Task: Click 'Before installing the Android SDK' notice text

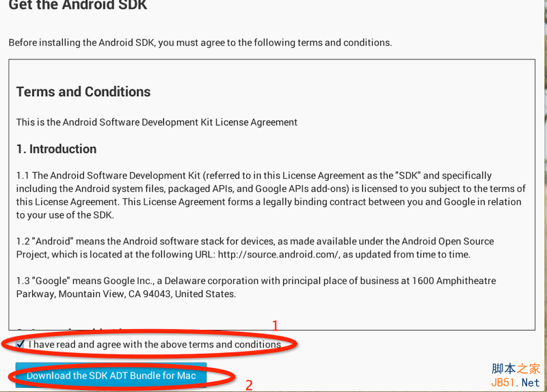Action: (x=200, y=42)
